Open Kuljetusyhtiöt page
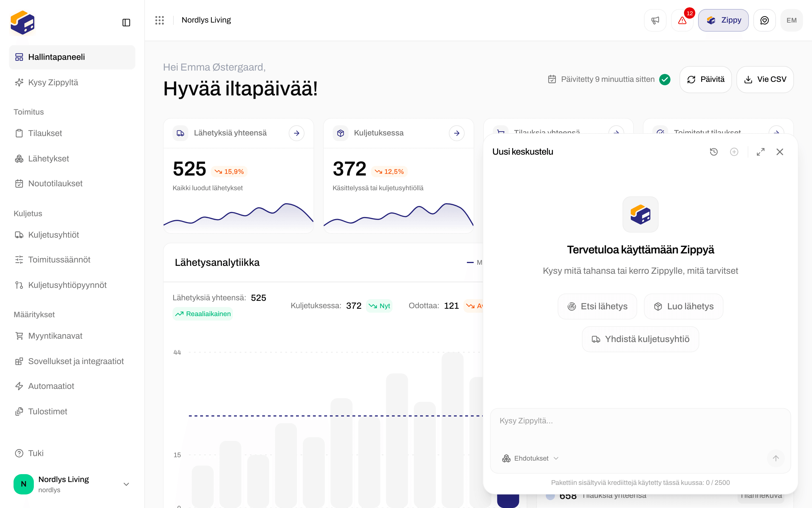812x508 pixels. (x=72, y=235)
